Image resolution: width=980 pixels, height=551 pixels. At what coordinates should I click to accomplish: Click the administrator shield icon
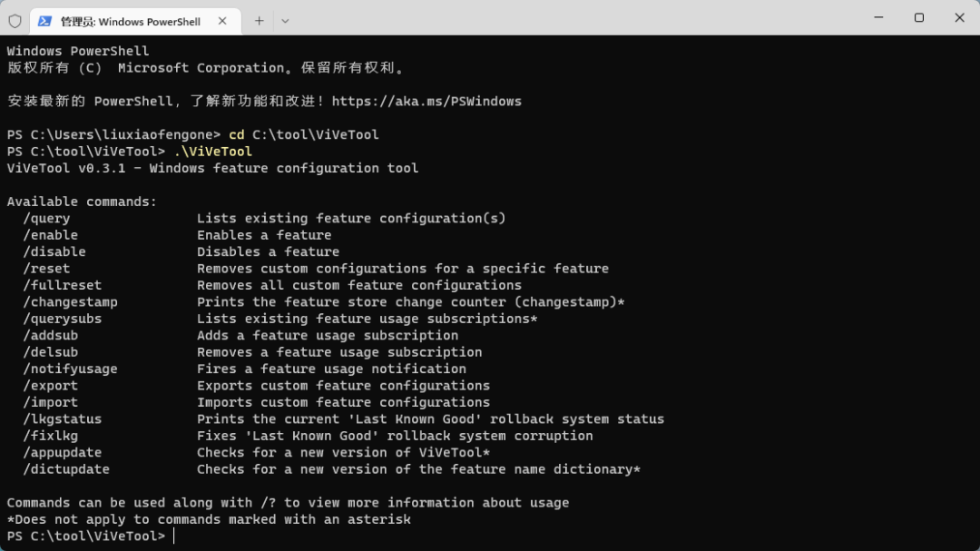(x=15, y=21)
